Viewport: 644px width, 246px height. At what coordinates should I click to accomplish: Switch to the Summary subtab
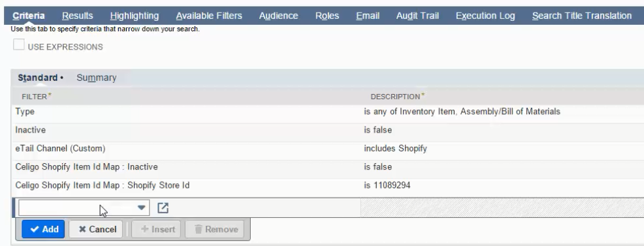coord(97,78)
